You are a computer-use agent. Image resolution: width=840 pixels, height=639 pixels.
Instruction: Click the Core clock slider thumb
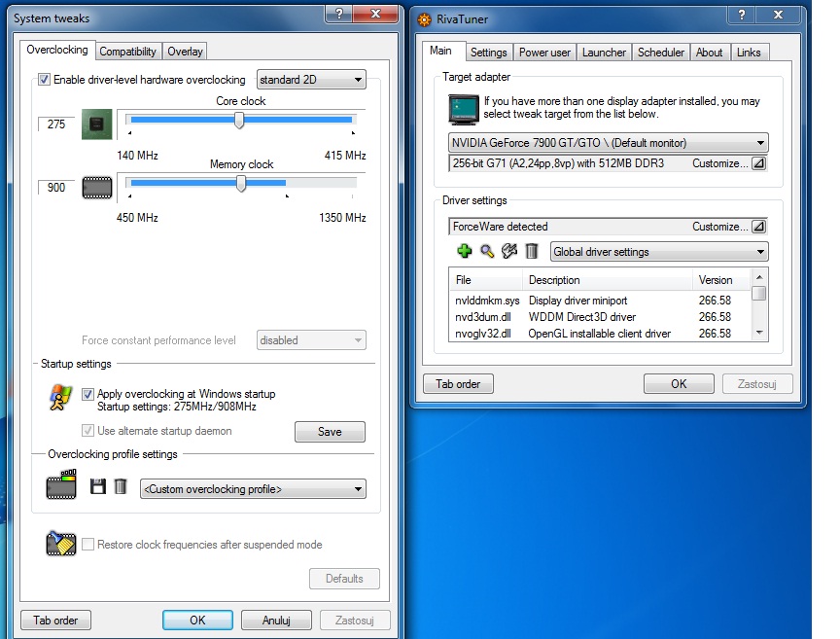coord(239,120)
